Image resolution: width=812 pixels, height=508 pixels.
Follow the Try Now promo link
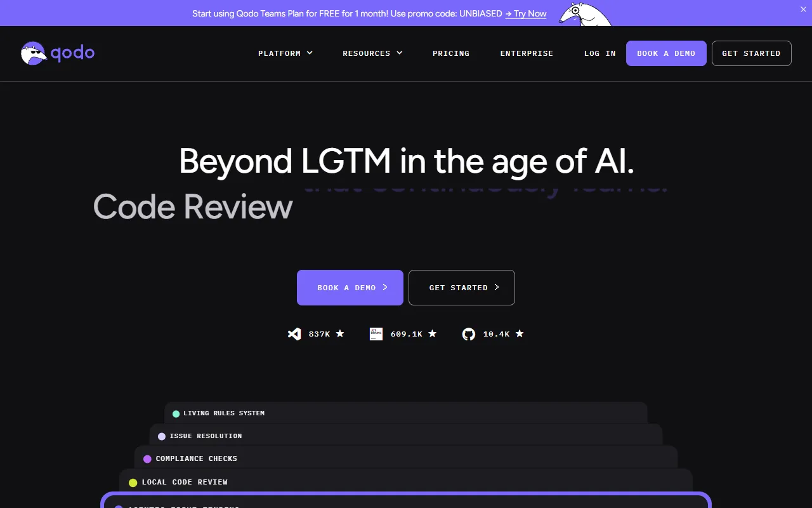(x=526, y=13)
